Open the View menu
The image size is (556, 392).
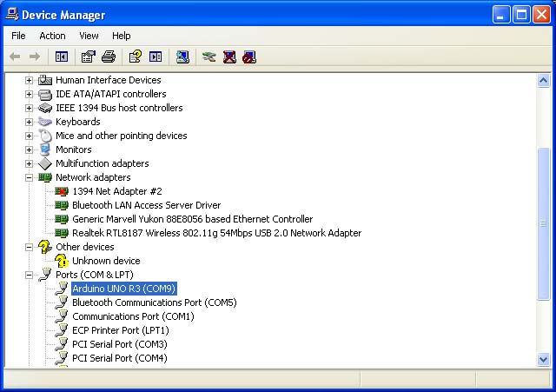[89, 36]
